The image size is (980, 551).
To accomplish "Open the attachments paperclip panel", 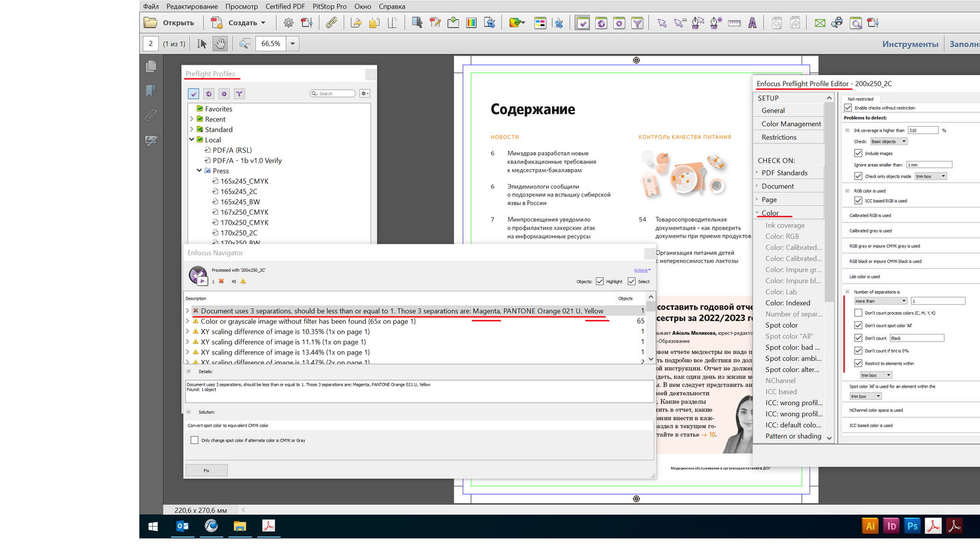I will pos(151,116).
